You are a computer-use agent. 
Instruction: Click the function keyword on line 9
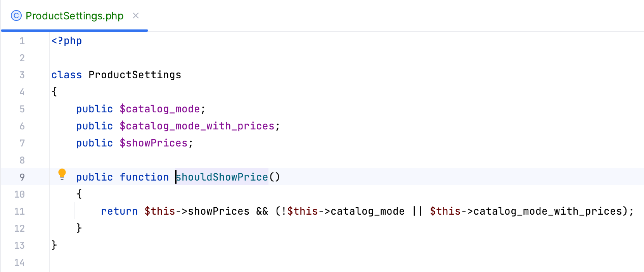(144, 177)
